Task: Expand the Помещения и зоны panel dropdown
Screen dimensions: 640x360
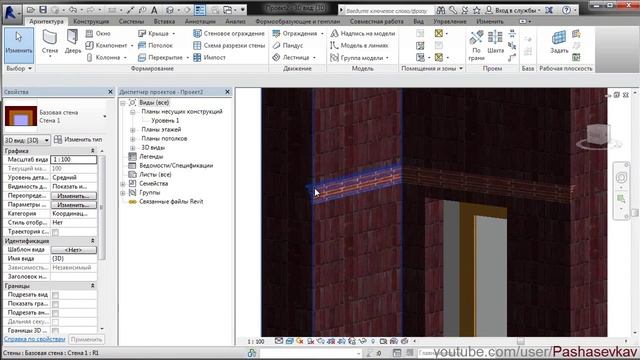Action: click(x=461, y=69)
